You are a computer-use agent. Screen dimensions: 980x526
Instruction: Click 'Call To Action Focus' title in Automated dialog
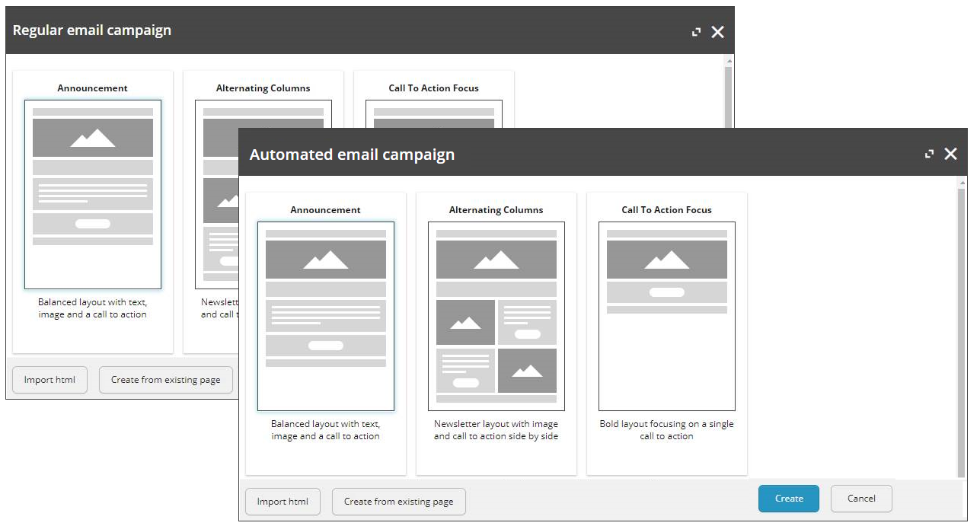667,210
